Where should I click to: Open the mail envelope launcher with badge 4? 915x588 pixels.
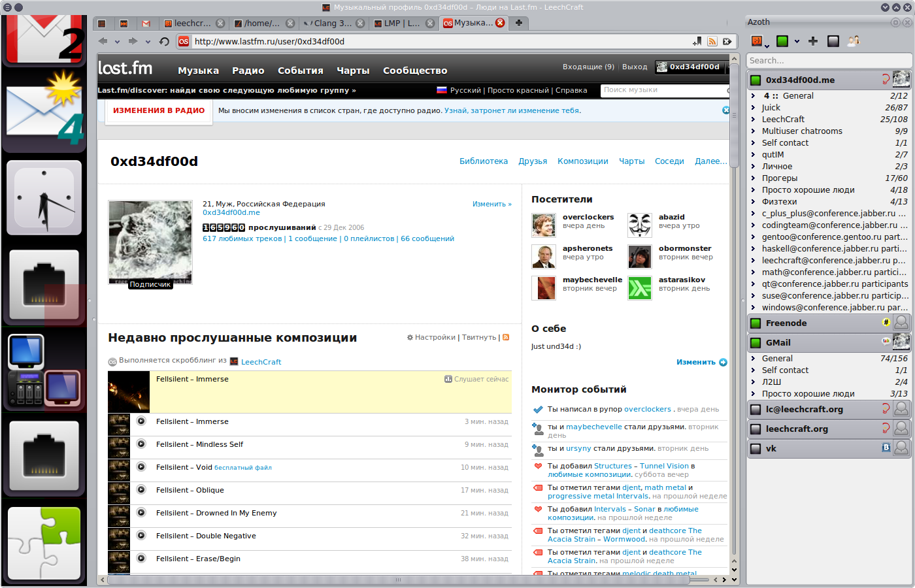pos(44,110)
